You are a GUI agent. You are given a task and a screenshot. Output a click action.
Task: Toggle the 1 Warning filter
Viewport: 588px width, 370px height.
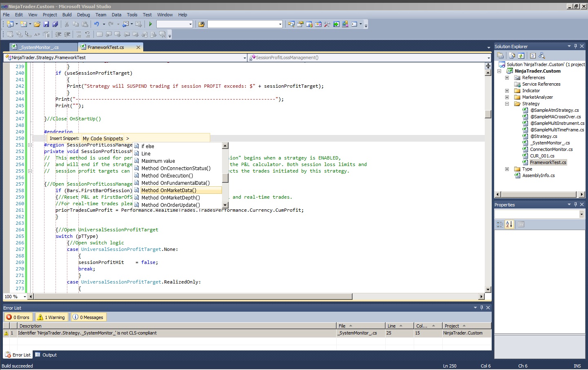point(51,317)
